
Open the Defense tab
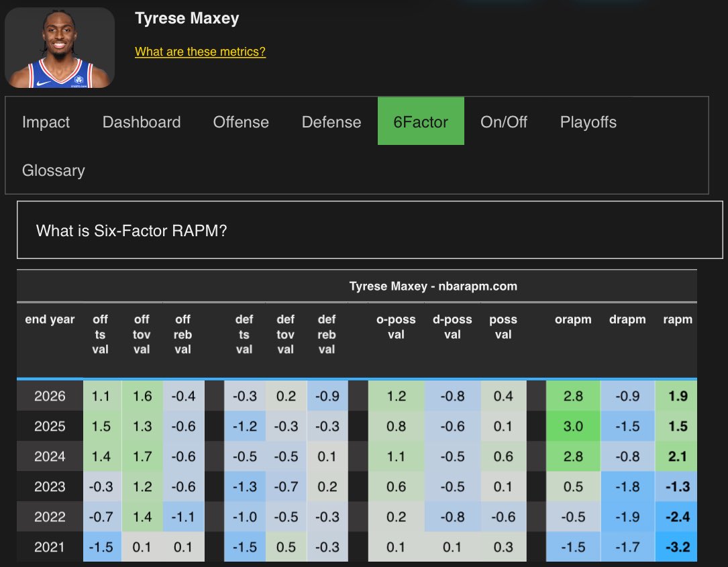[x=331, y=121]
